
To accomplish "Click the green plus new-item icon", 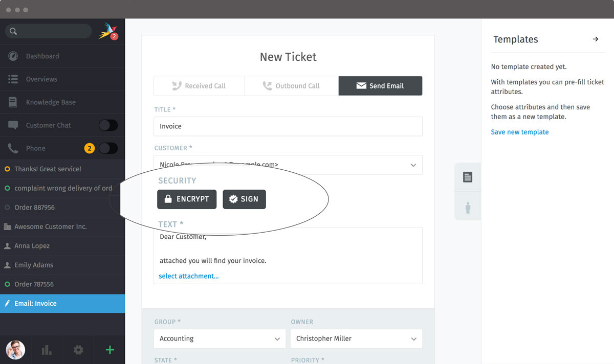I will tap(109, 350).
